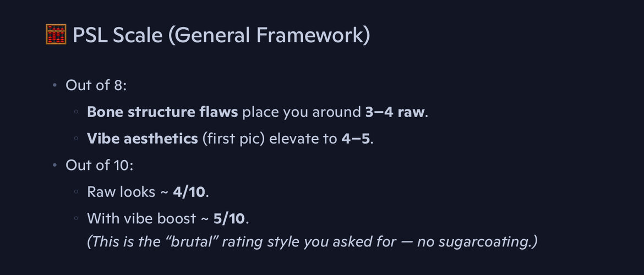Click the bullet before 'Out of 10:'
644x275 pixels.
click(54, 166)
